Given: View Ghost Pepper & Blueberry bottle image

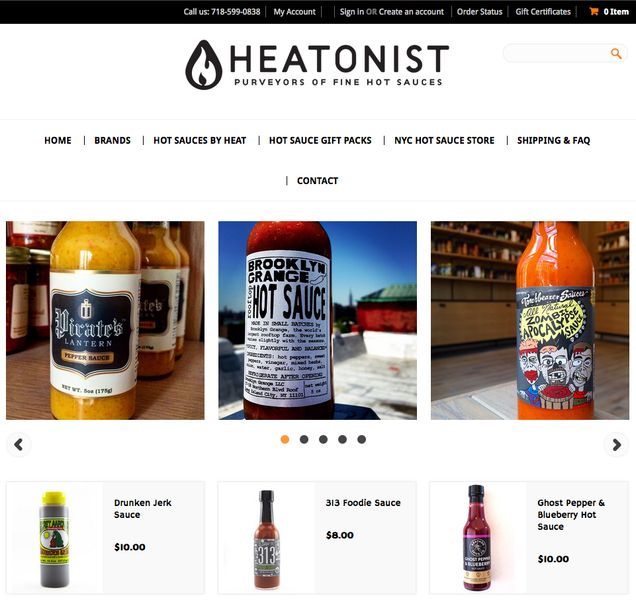Looking at the screenshot, I should point(478,538).
